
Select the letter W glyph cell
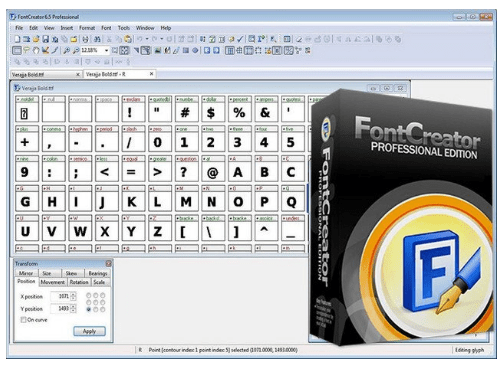click(80, 228)
